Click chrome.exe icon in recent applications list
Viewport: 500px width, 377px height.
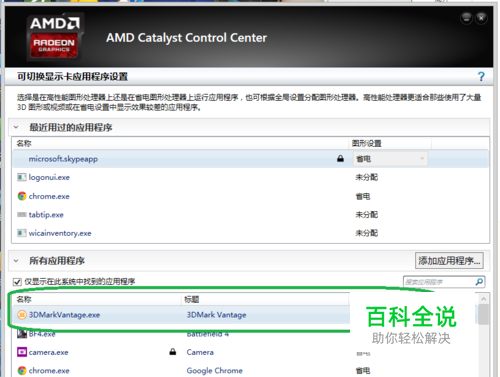pyautogui.click(x=22, y=196)
